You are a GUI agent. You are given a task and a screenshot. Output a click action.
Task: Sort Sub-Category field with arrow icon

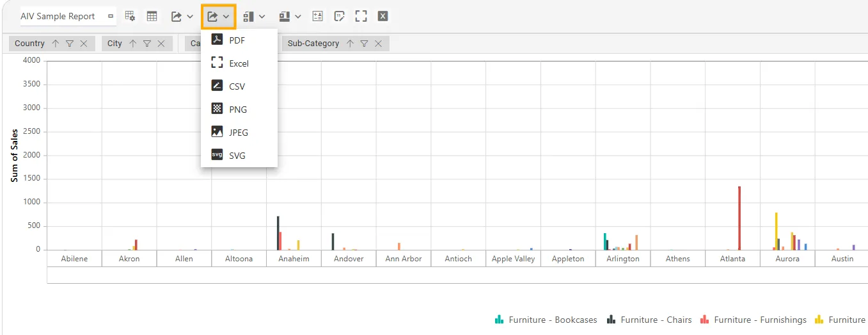350,44
